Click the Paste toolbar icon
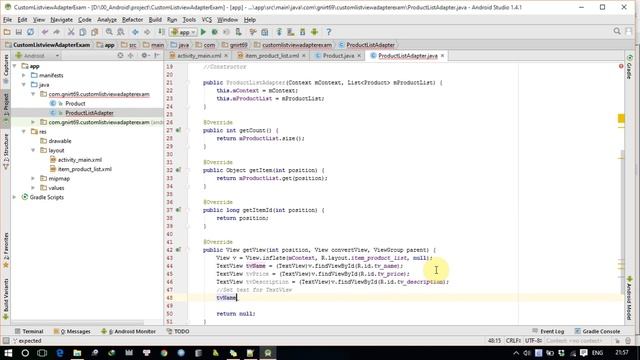The height and width of the screenshot is (360, 640). 94,32
